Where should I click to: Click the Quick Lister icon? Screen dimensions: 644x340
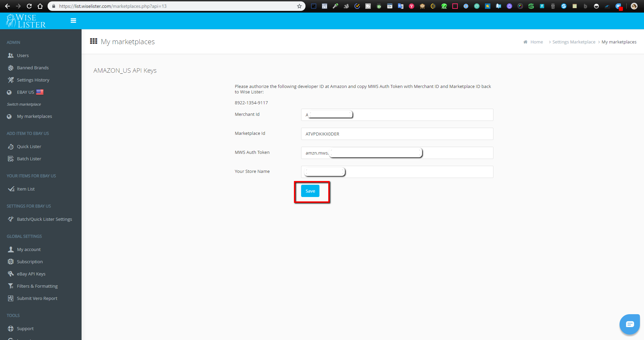[11, 146]
